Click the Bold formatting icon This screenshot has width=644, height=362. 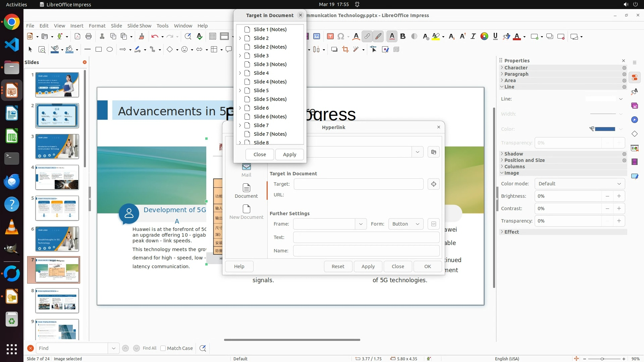[403, 37]
